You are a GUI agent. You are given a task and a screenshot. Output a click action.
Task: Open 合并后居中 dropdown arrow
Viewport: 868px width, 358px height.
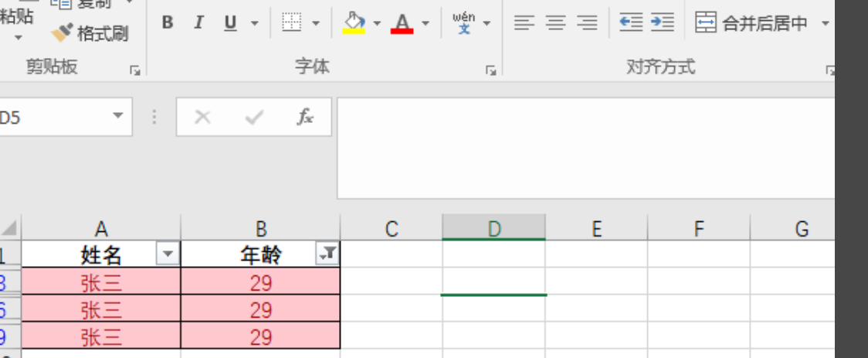pos(826,23)
